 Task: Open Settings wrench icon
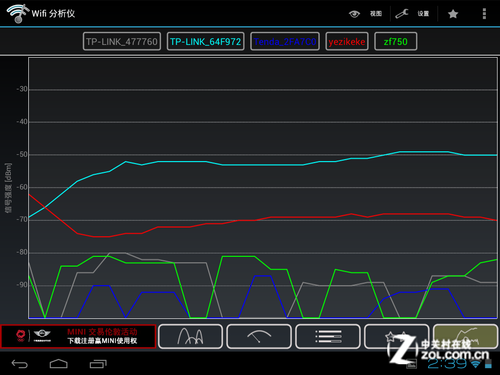[402, 14]
